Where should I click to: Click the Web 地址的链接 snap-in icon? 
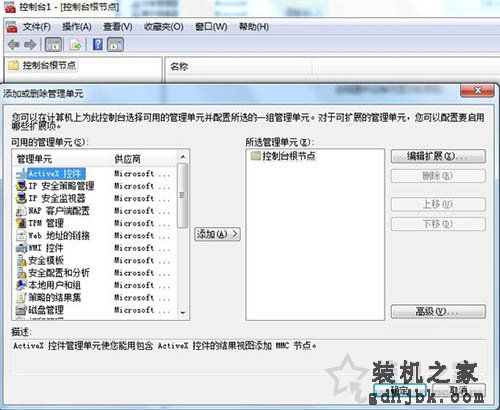(x=22, y=236)
